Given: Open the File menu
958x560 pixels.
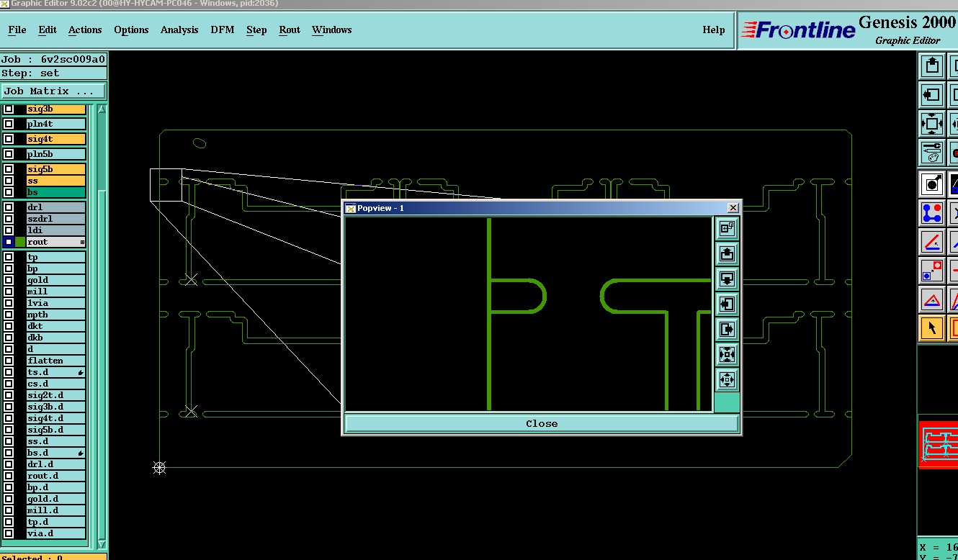Looking at the screenshot, I should tap(17, 30).
